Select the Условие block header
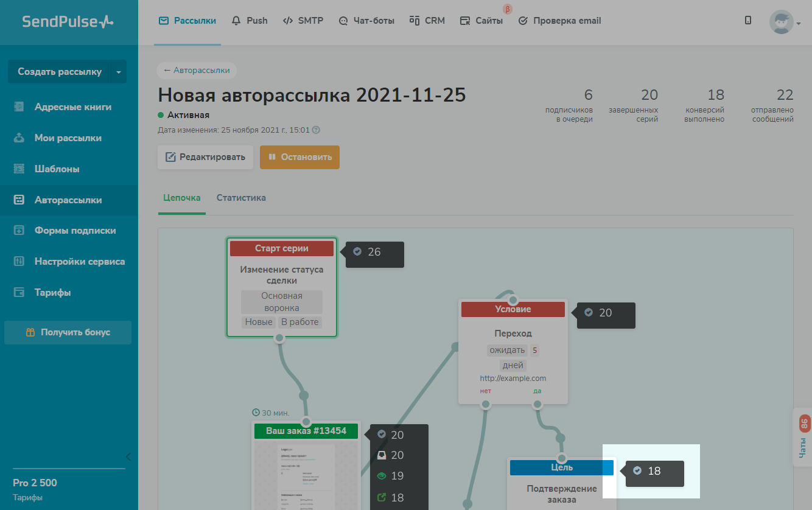The image size is (812, 510). [513, 309]
